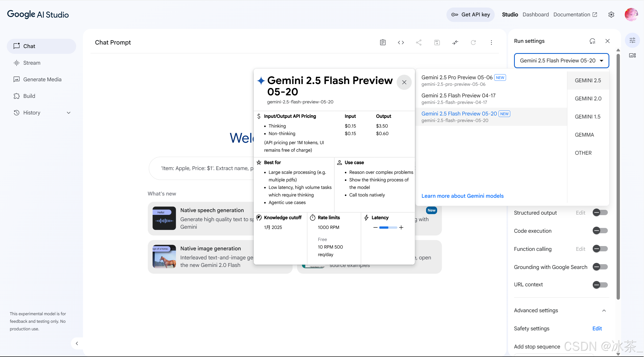
Task: Click the Latency indicator bar
Action: 388,227
